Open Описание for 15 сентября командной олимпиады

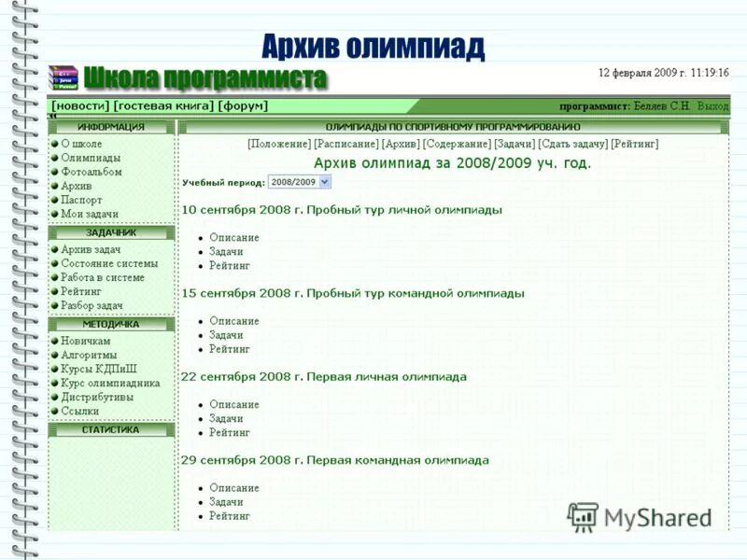234,321
